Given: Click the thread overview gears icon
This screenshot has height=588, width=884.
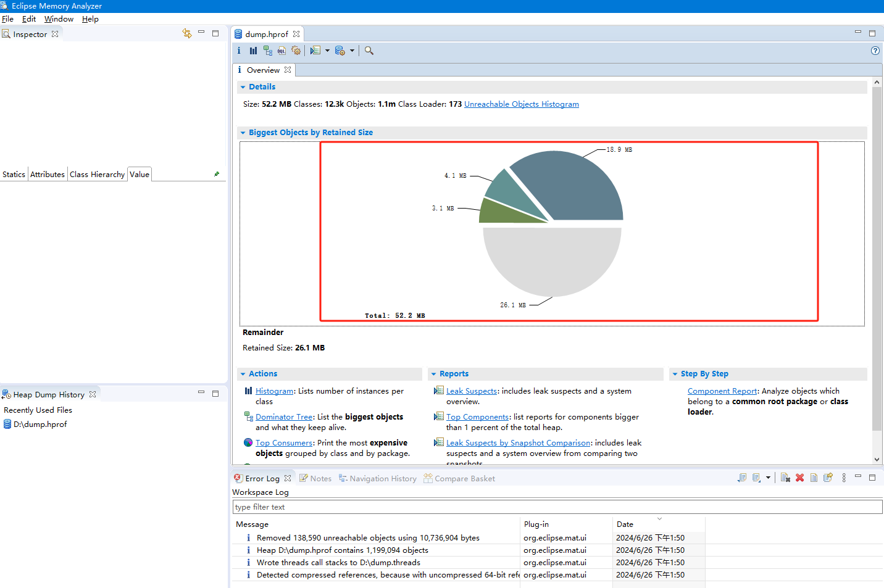Looking at the screenshot, I should (x=296, y=51).
